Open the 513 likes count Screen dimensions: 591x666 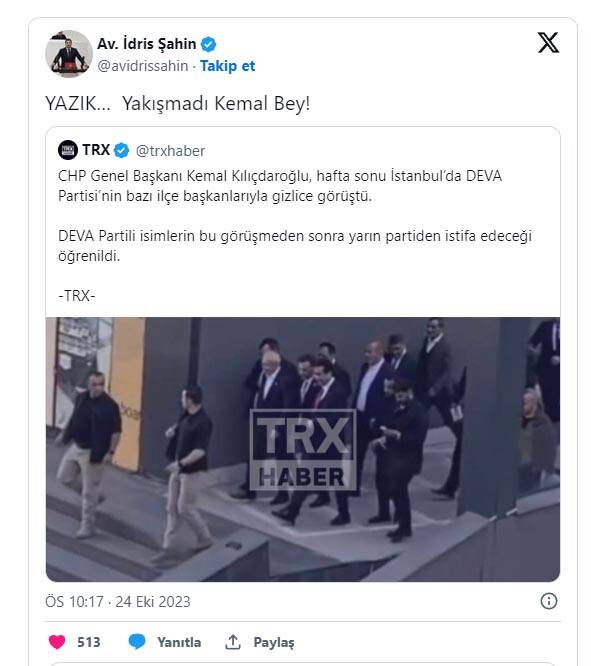pyautogui.click(x=89, y=642)
